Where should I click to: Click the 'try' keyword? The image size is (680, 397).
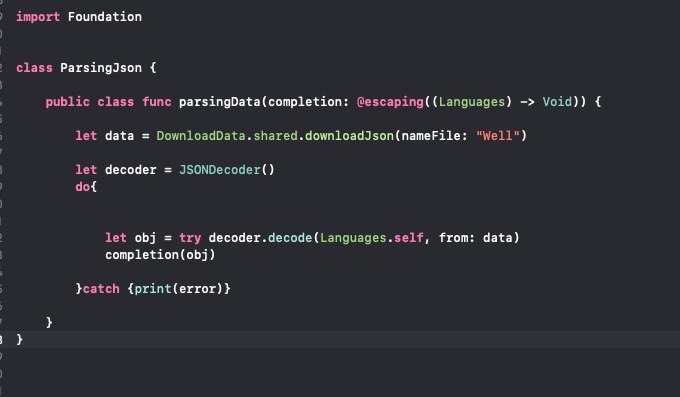click(190, 238)
